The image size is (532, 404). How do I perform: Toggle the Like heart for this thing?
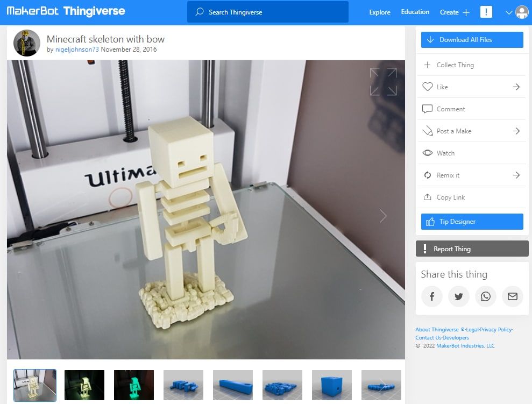coord(428,87)
